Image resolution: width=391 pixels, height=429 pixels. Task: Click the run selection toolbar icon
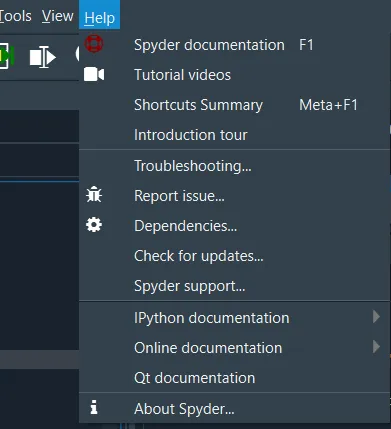pos(43,57)
